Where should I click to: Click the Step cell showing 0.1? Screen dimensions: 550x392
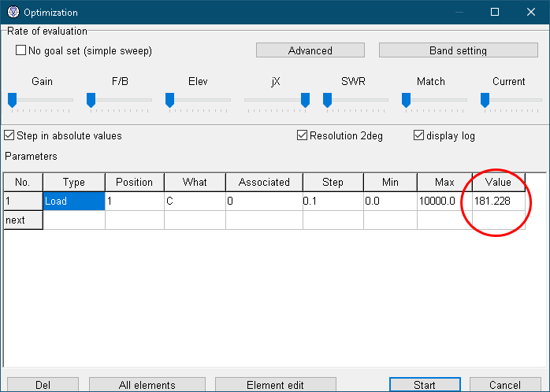[x=332, y=202]
